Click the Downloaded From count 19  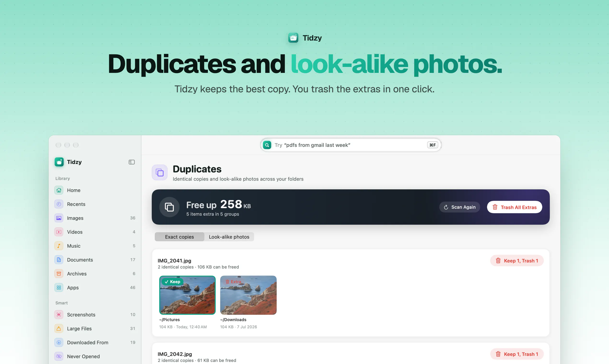(133, 342)
